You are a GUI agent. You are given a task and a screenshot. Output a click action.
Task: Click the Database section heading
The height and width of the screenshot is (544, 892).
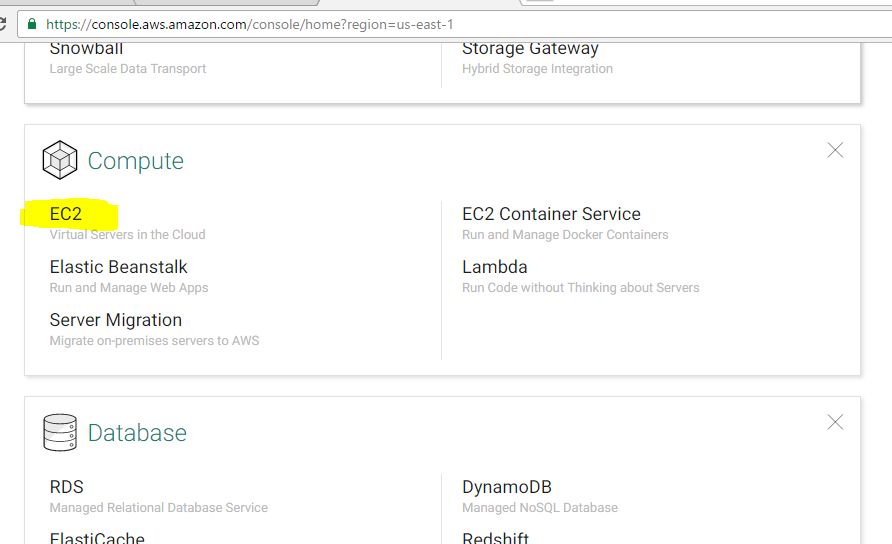(137, 433)
